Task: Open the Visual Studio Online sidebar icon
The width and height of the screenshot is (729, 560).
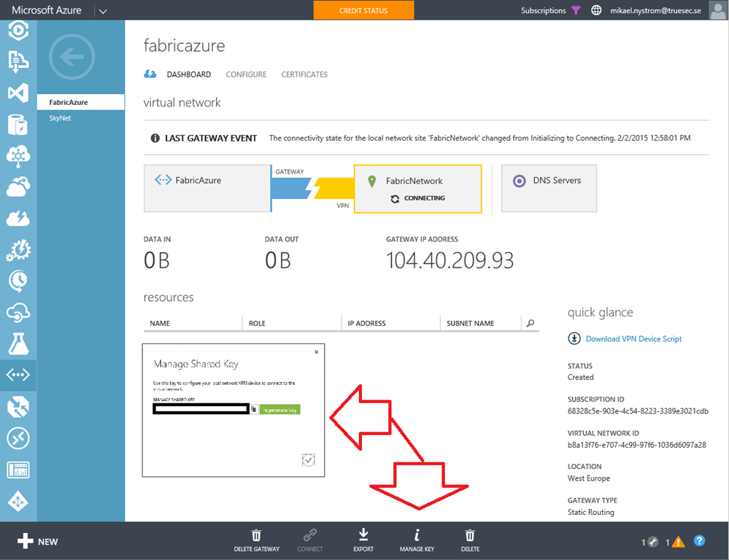Action: coord(18,93)
